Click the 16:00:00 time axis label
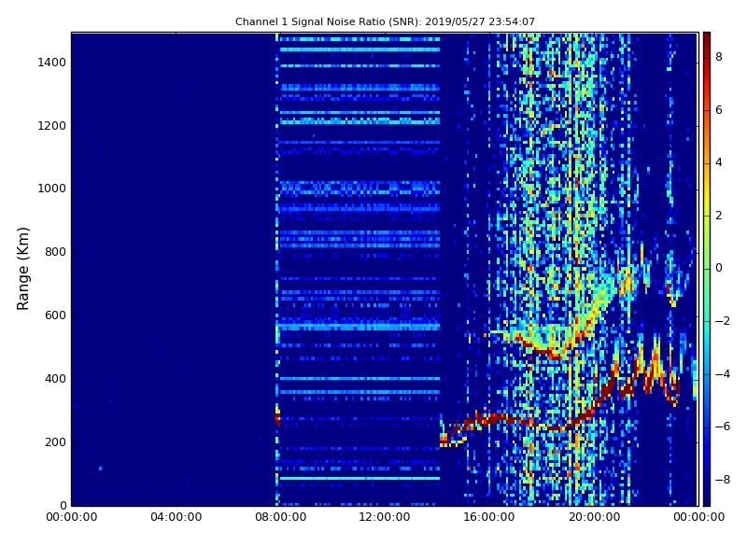747x560 pixels. 489,517
